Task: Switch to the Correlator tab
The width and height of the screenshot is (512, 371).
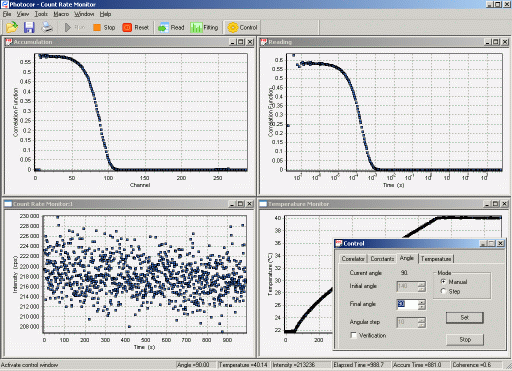Action: [x=353, y=259]
